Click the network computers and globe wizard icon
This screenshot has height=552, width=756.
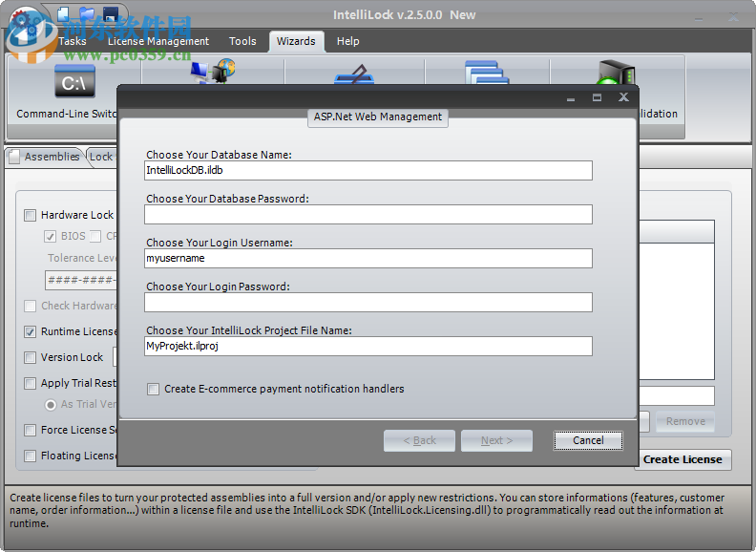click(213, 72)
